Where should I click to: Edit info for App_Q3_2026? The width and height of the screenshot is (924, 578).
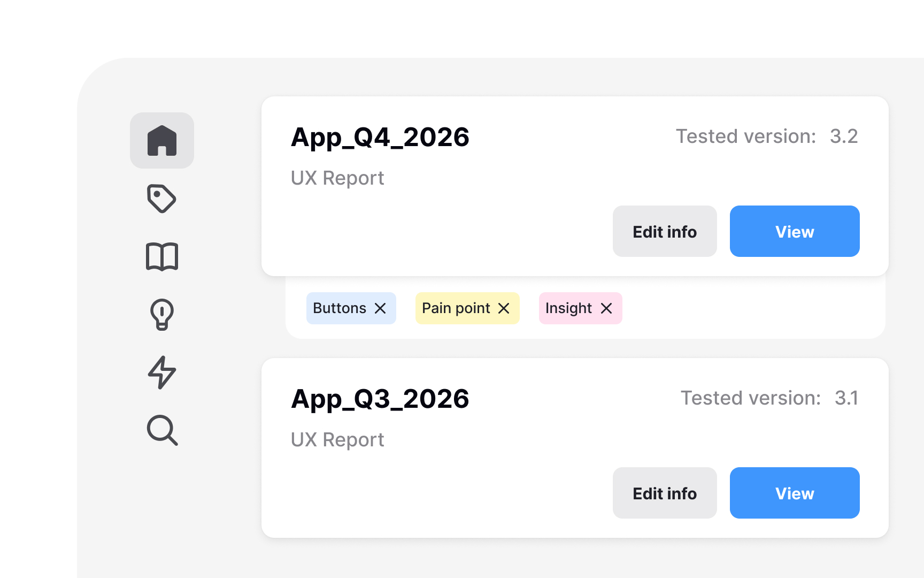pyautogui.click(x=665, y=493)
